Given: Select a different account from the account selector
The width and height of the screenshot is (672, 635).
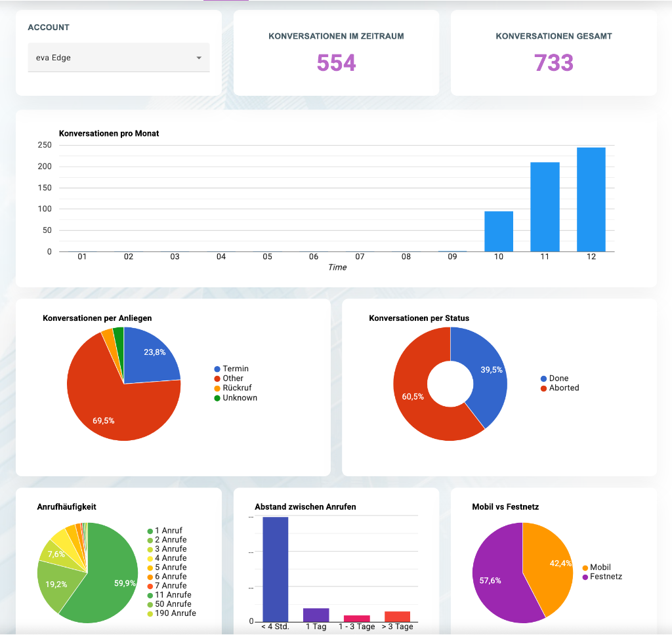Looking at the screenshot, I should click(118, 57).
